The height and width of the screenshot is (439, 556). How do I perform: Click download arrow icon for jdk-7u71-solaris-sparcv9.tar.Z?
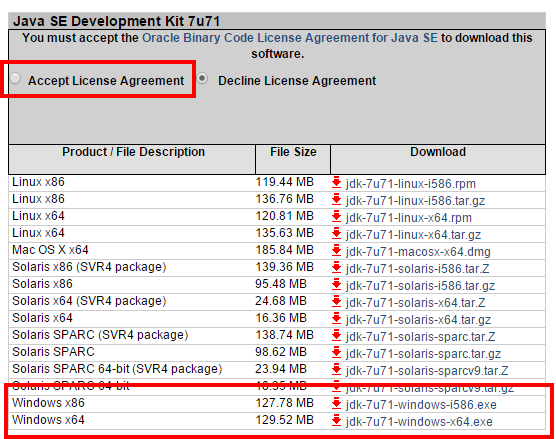336,369
